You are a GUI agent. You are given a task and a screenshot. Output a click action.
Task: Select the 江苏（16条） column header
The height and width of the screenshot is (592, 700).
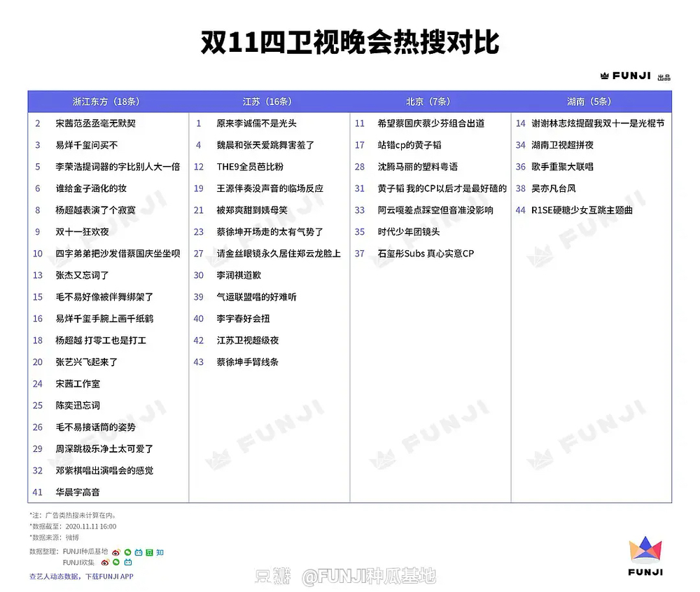tap(269, 102)
